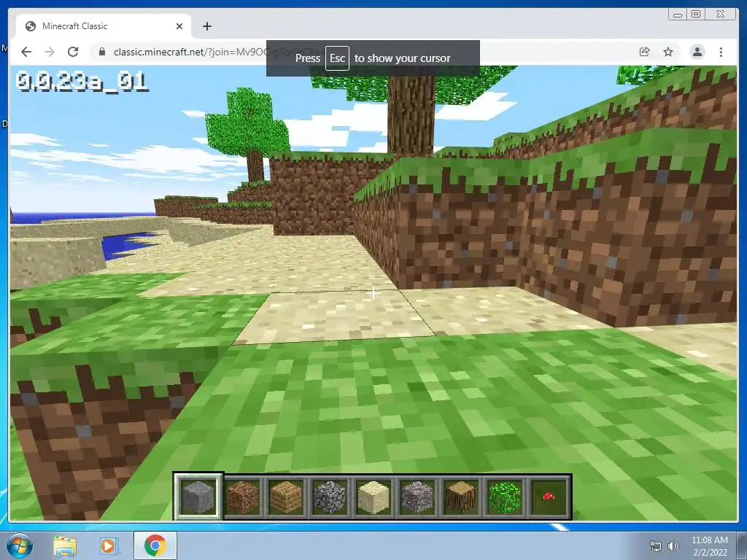Open a new browser tab
Viewport: 747px width, 560px height.
coord(206,26)
